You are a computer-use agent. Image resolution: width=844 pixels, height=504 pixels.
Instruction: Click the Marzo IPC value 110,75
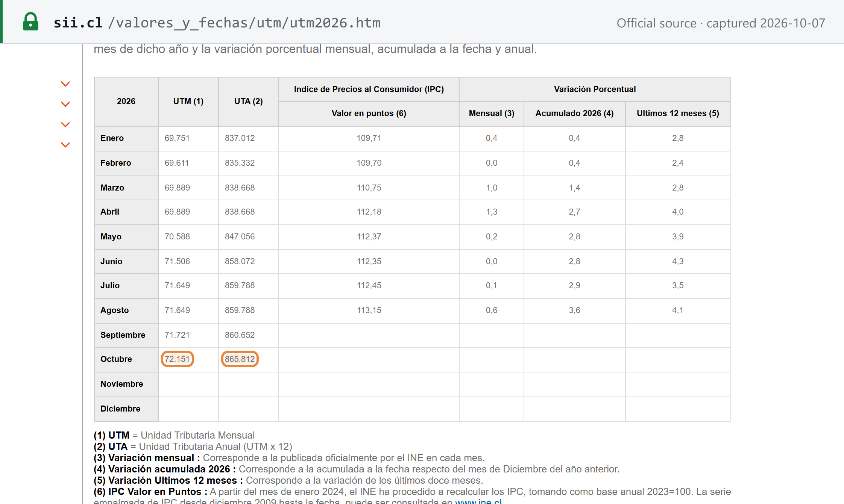[x=369, y=188]
